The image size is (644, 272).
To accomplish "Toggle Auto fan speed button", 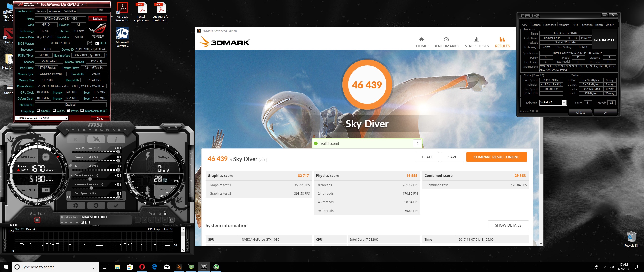I will click(121, 199).
